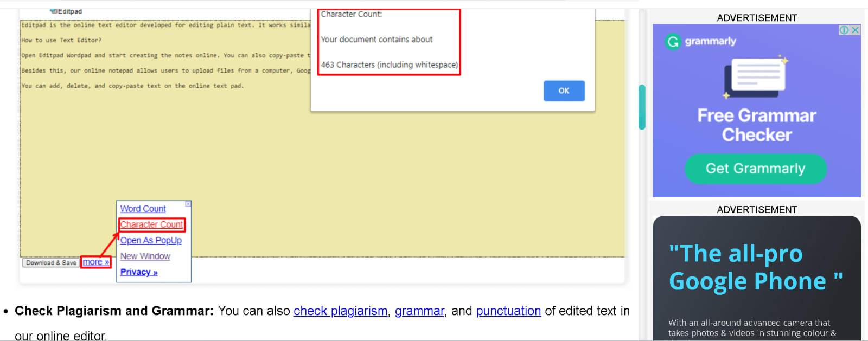Confirm the character count dialog with OK

pyautogui.click(x=564, y=91)
